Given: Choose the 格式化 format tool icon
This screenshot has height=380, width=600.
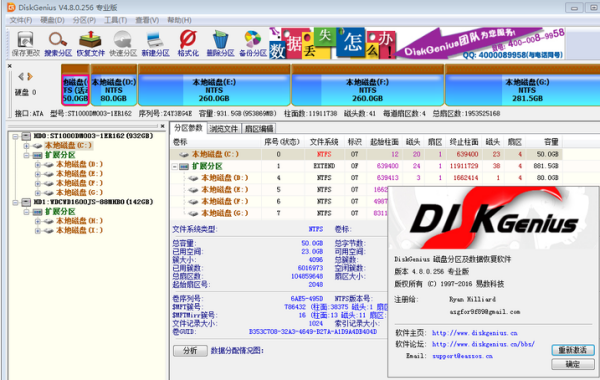Looking at the screenshot, I should point(188,44).
